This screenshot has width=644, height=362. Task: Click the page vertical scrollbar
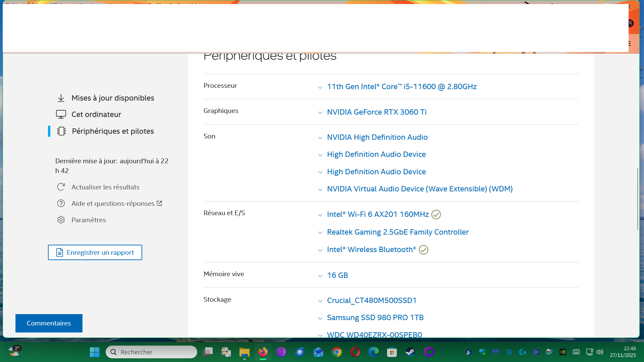tap(638, 199)
